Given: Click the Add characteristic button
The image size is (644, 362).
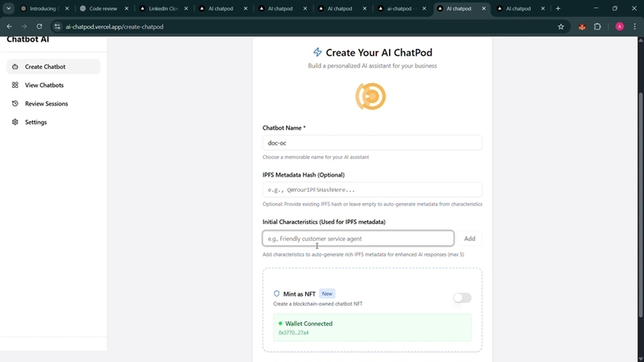Looking at the screenshot, I should pyautogui.click(x=470, y=238).
